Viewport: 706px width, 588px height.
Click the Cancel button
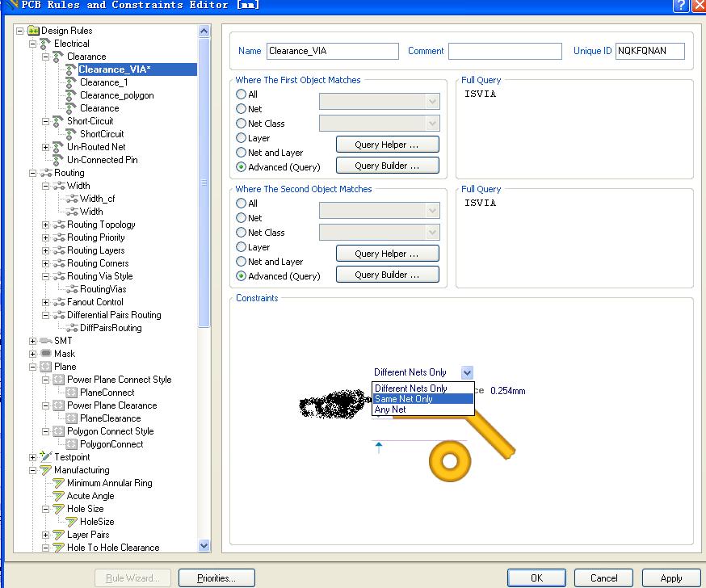(x=603, y=578)
